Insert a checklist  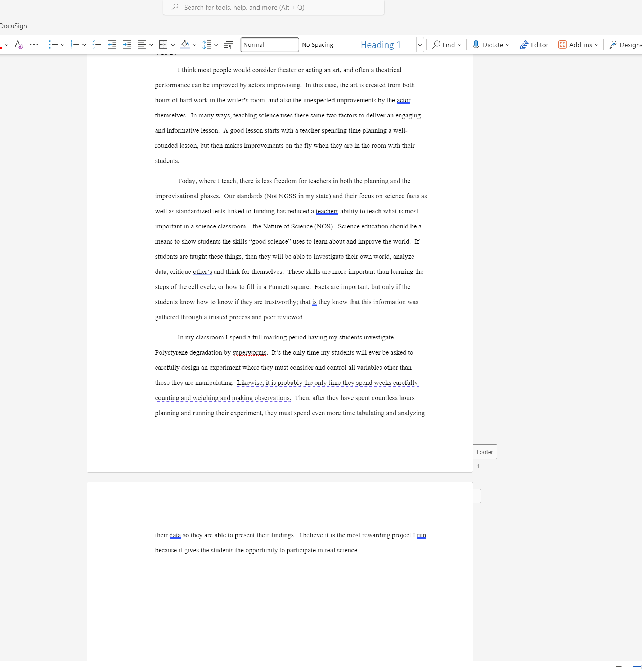[96, 45]
